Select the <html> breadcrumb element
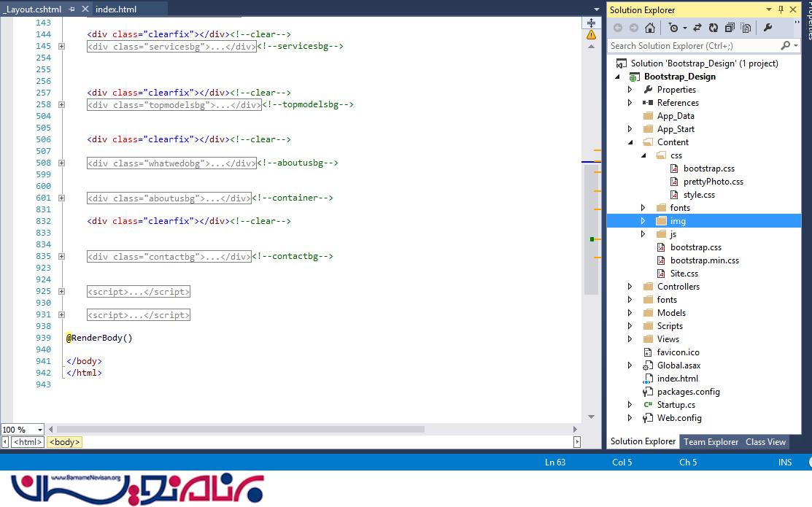This screenshot has width=812, height=507. click(x=27, y=442)
